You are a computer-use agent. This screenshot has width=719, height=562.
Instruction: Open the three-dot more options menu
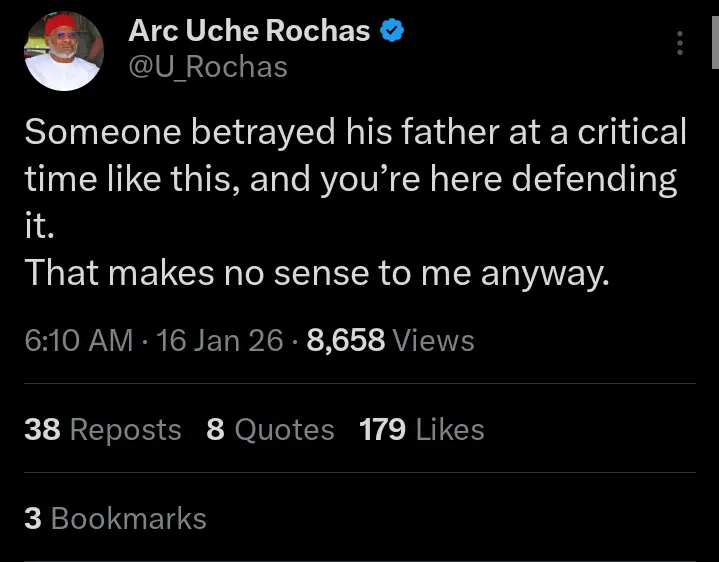(680, 43)
